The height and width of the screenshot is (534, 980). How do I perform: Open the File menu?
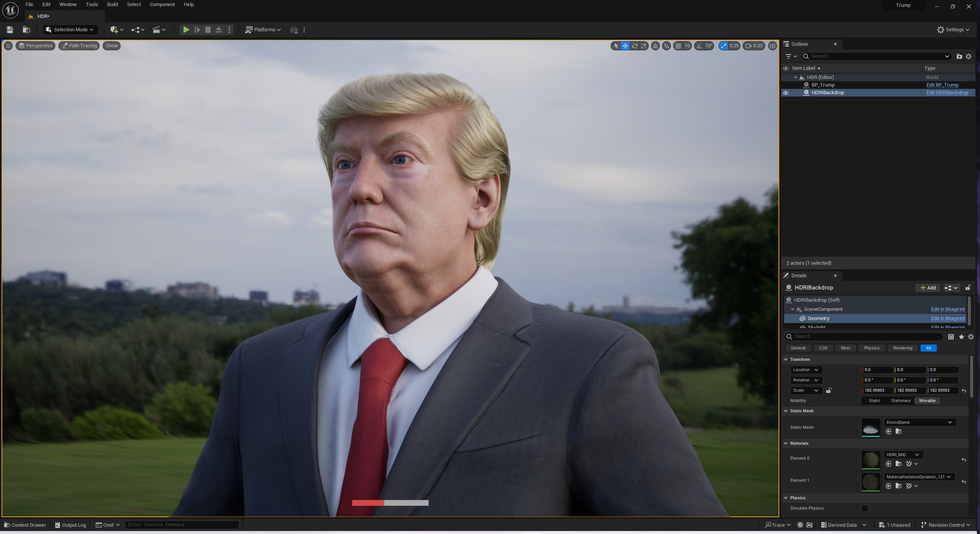tap(29, 5)
